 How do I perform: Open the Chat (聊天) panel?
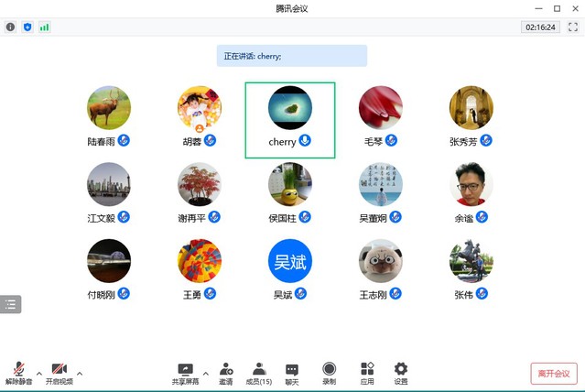pyautogui.click(x=291, y=372)
